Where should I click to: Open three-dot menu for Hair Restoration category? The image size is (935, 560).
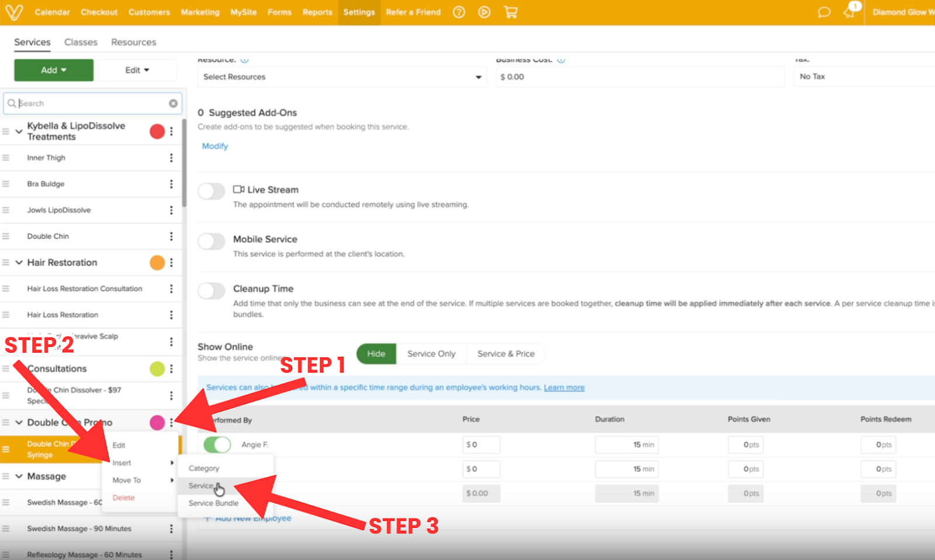pos(171,263)
